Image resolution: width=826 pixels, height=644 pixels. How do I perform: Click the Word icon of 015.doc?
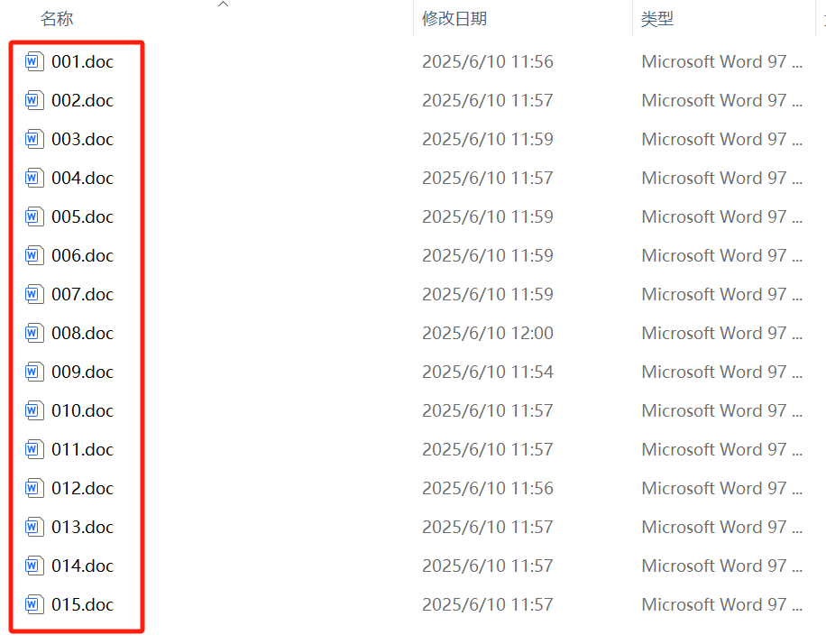point(33,604)
